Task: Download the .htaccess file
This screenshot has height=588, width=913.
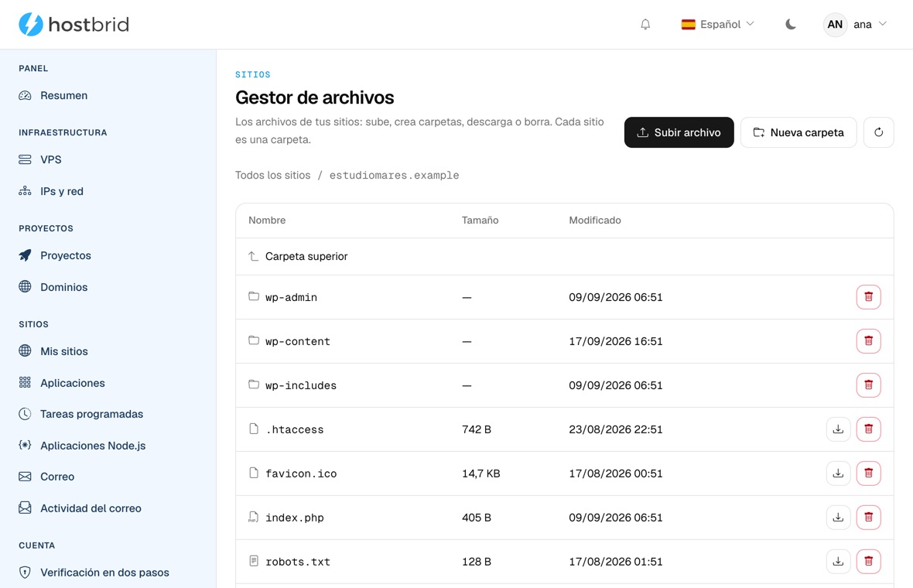Action: 838,429
